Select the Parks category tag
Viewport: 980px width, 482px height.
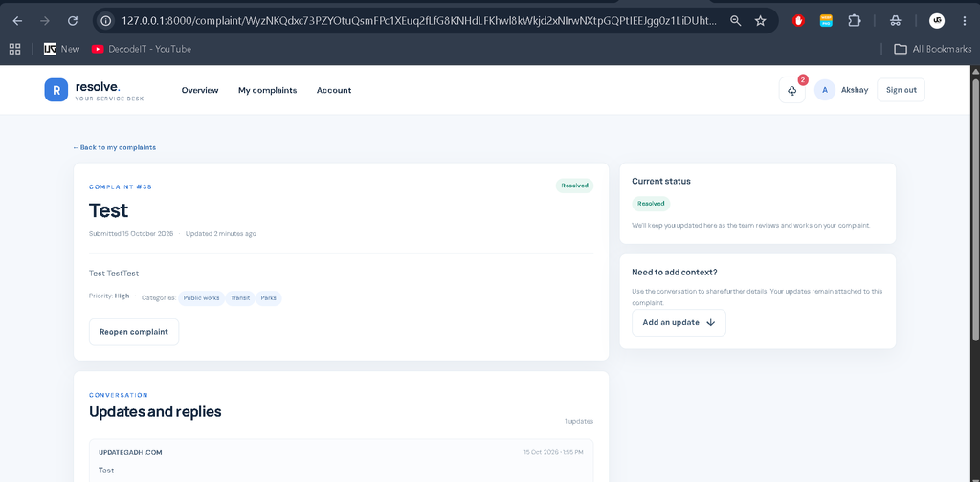point(269,298)
